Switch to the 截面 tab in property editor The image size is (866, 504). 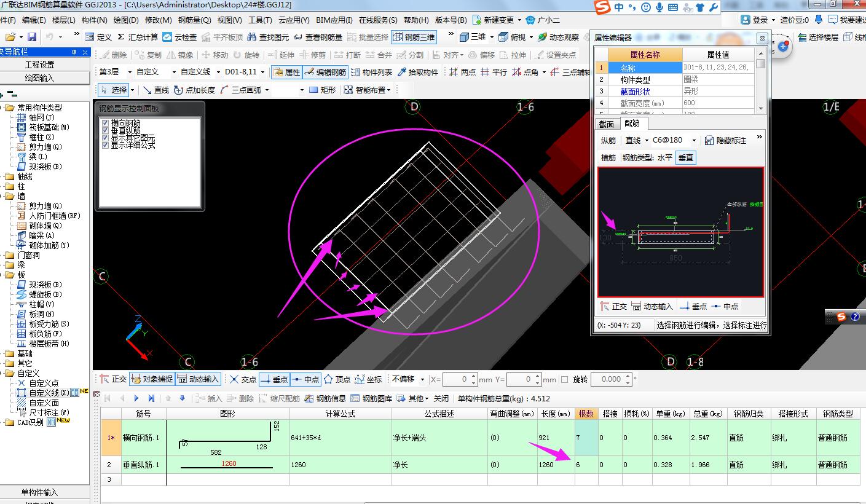click(607, 124)
